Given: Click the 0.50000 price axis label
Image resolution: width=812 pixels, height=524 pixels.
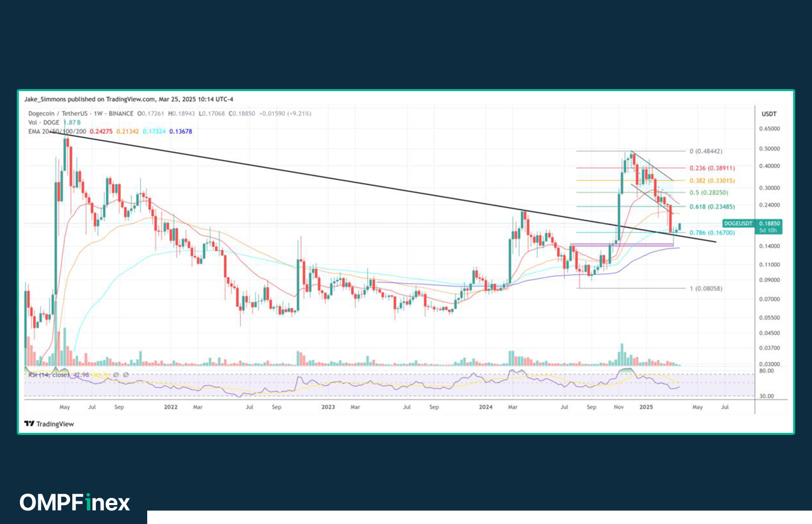Looking at the screenshot, I should tap(769, 149).
